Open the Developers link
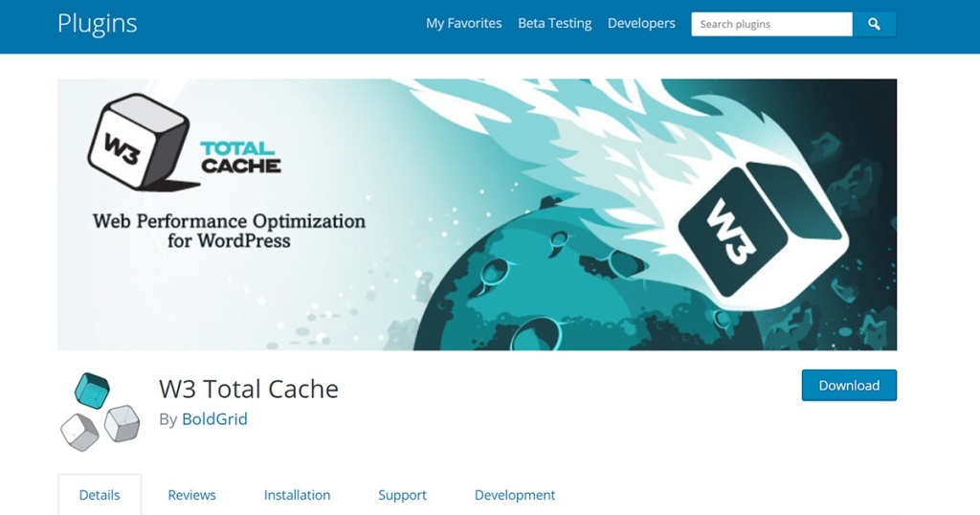The height and width of the screenshot is (515, 980). [x=641, y=23]
